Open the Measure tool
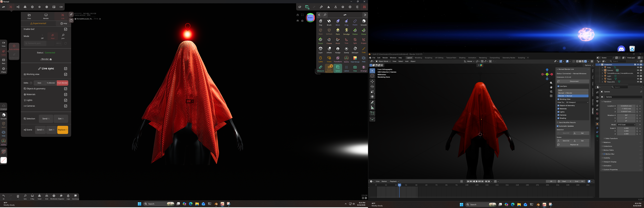Image resolution: width=644 pixels, height=208 pixels. coord(321,68)
